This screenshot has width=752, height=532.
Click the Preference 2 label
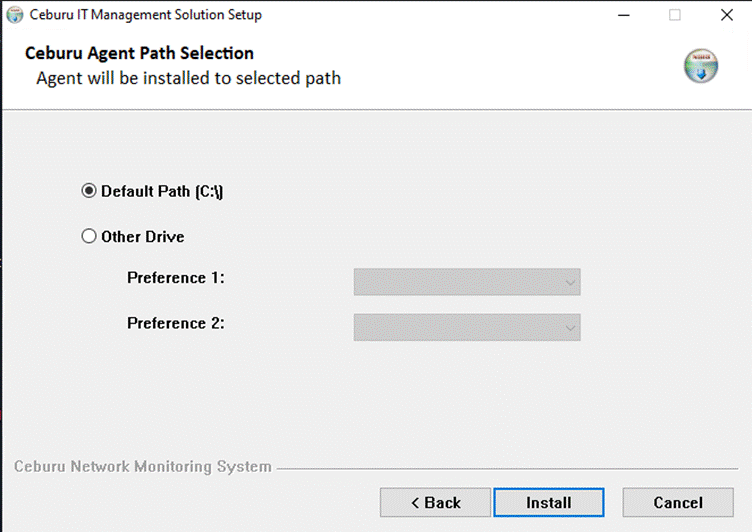click(x=176, y=323)
